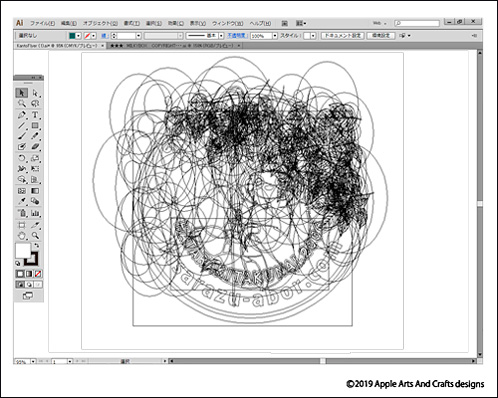Select the Type tool
Viewport: 498px width, 398px height.
pyautogui.click(x=35, y=115)
